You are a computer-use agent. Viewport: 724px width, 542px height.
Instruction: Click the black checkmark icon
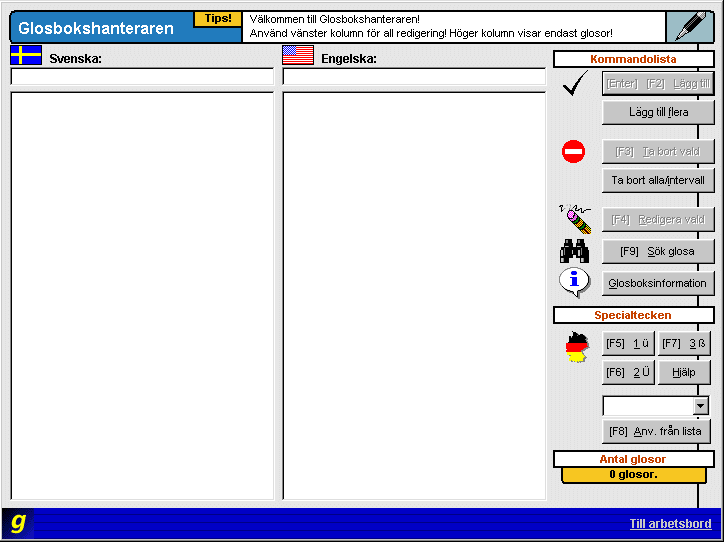click(x=574, y=85)
